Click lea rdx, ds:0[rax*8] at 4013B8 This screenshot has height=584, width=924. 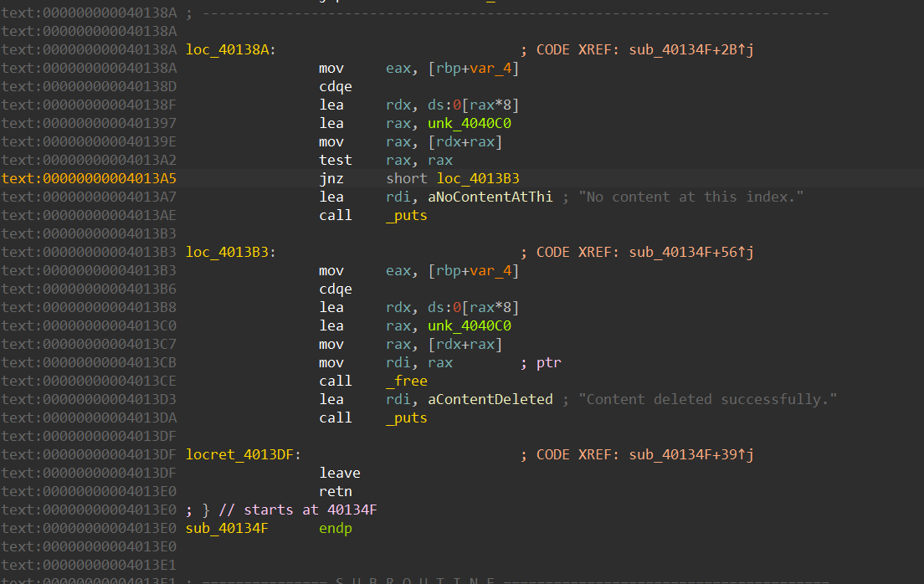pos(419,308)
